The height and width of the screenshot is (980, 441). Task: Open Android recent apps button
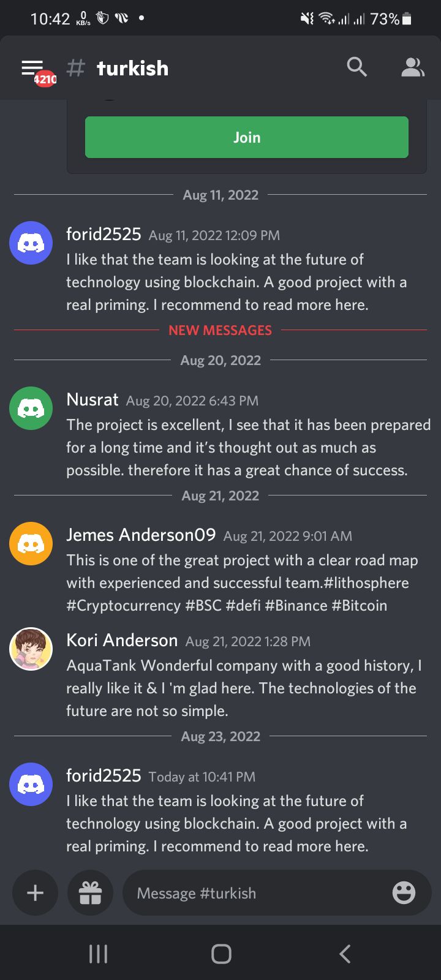[98, 954]
